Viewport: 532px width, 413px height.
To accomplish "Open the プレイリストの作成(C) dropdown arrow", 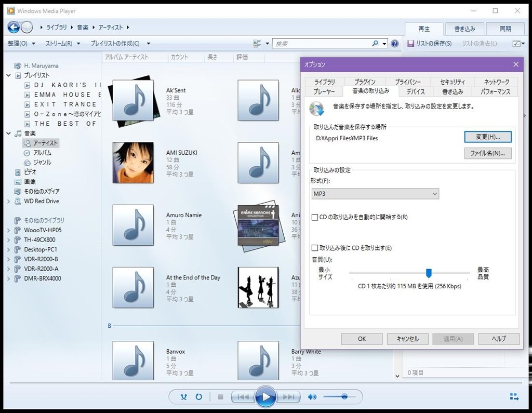I will pos(148,44).
